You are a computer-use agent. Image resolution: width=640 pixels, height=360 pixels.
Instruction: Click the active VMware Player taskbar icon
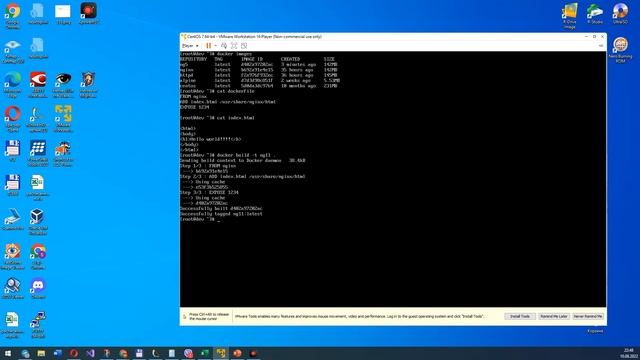(x=221, y=353)
